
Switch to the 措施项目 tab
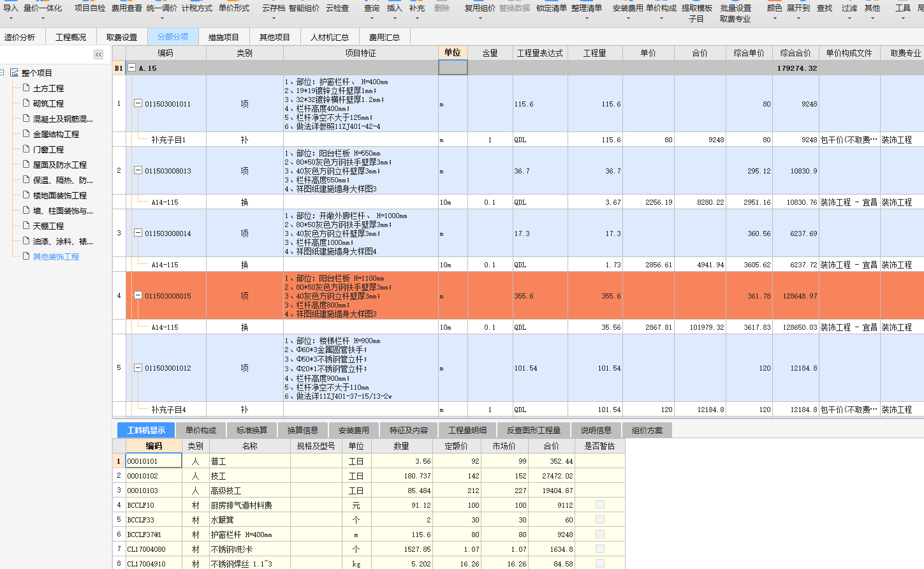point(224,37)
